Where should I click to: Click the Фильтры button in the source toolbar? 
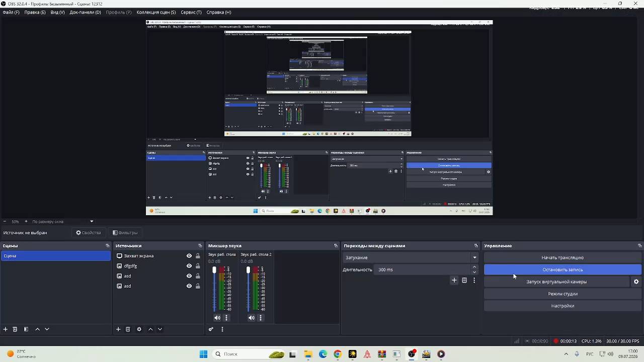125,233
